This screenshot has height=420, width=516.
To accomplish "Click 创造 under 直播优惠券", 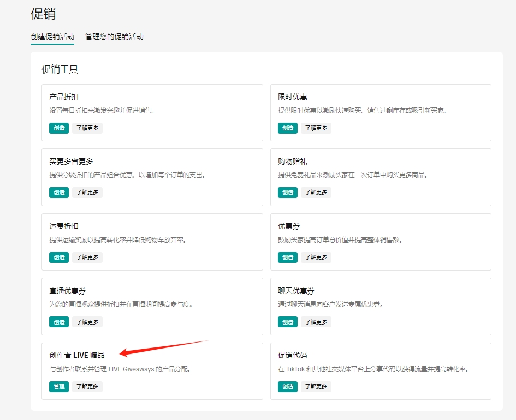I will [58, 322].
